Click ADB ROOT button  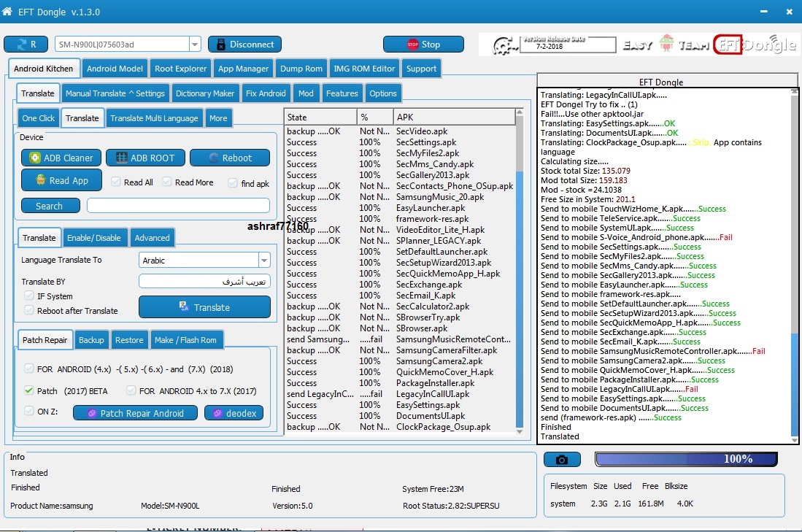tap(145, 158)
